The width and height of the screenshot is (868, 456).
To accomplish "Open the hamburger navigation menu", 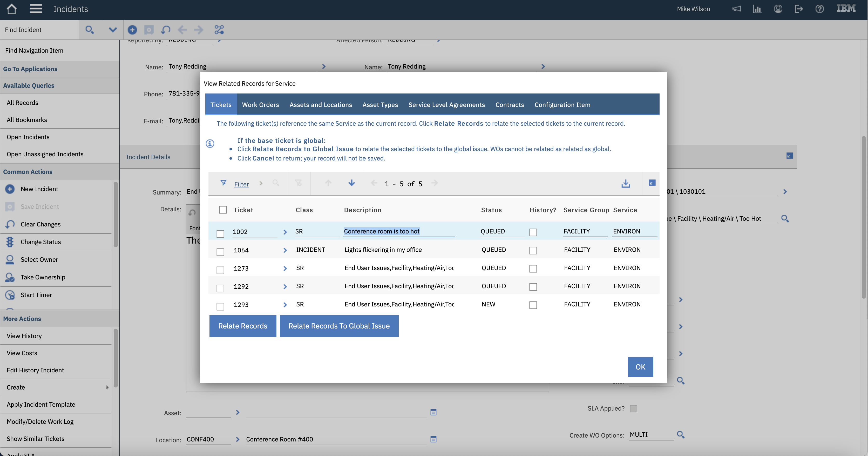I will (x=36, y=9).
